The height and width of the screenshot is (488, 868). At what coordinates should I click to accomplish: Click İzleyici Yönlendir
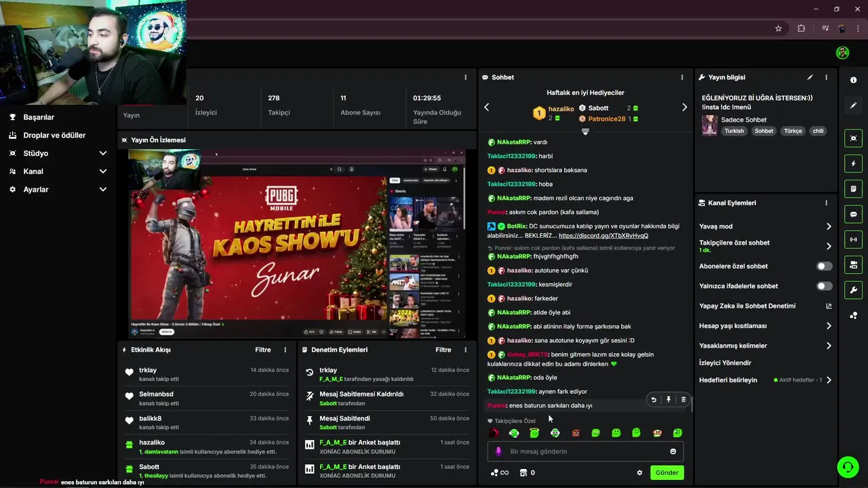pyautogui.click(x=725, y=363)
